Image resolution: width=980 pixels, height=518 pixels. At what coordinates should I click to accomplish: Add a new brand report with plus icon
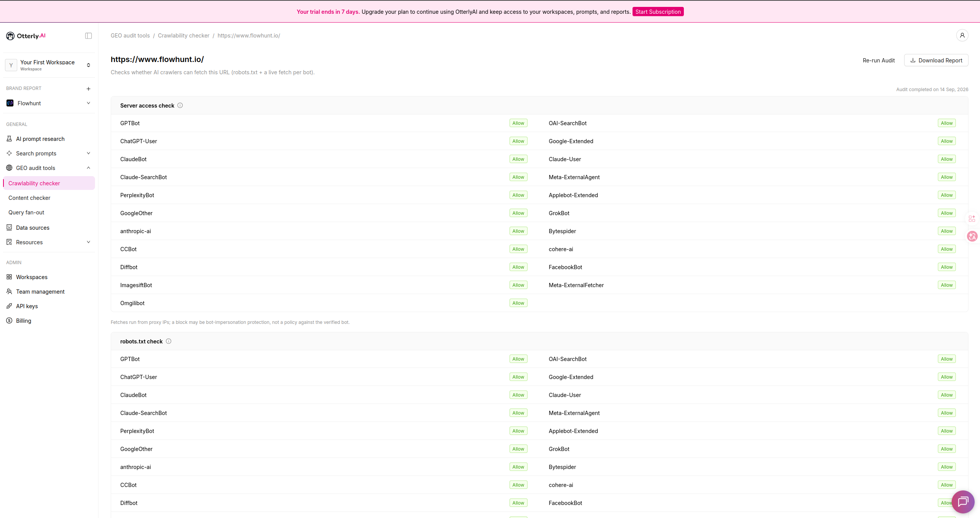coord(88,88)
